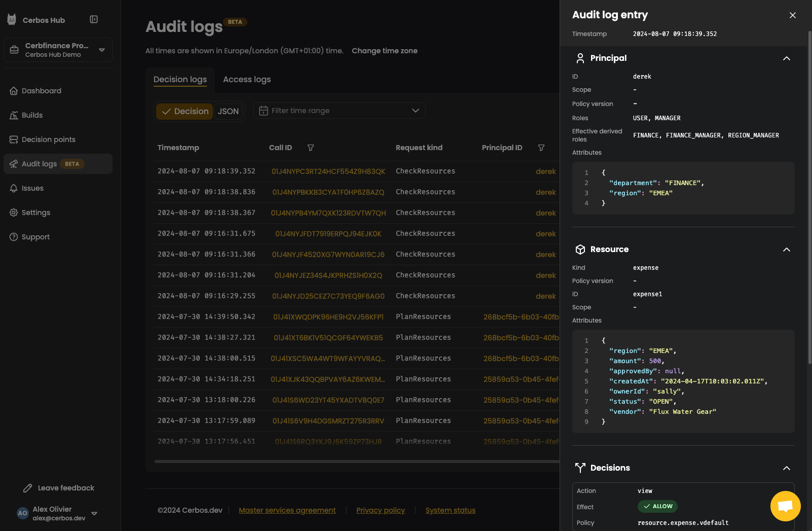Switch to JSON view toggle
The width and height of the screenshot is (812, 531).
228,111
